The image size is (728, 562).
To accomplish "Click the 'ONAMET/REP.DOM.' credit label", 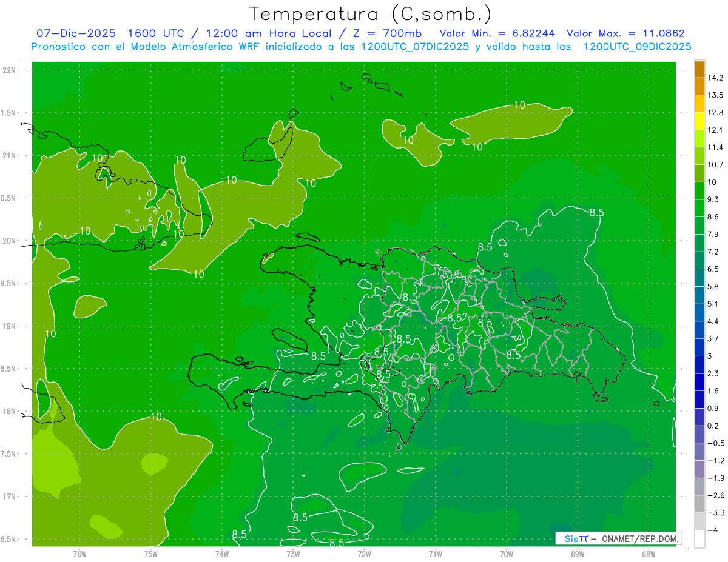I will (639, 538).
